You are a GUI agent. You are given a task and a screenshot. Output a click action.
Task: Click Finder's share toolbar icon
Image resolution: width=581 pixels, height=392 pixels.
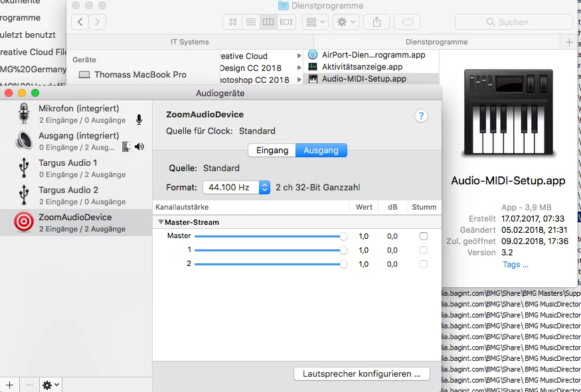point(376,22)
